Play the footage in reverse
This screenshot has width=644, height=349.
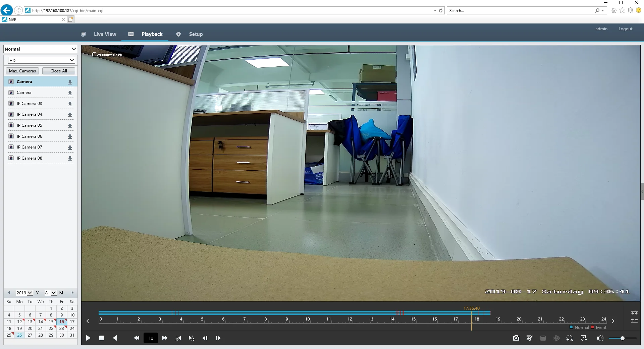[115, 338]
